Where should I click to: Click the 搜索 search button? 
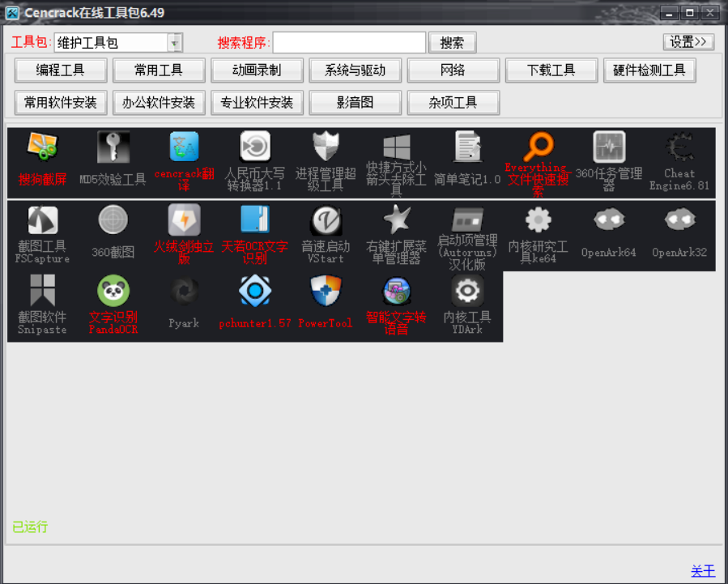click(452, 43)
